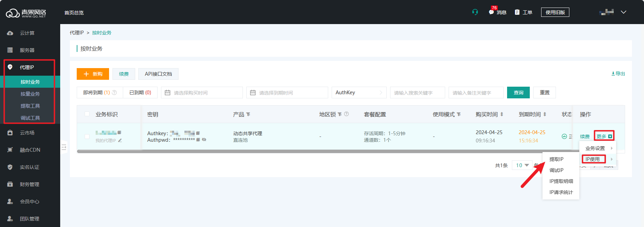Click the help icon beside 地区锁
Screen dimensions: 644x227
point(346,114)
